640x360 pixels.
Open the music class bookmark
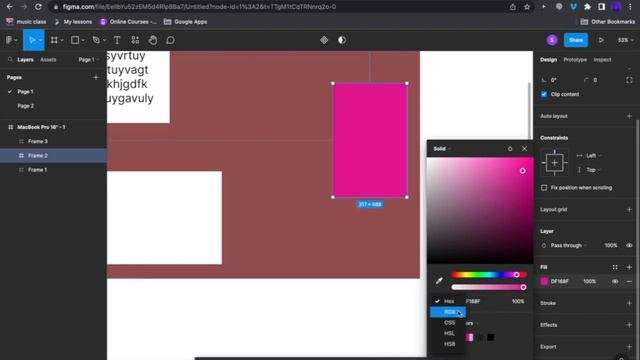26,22
